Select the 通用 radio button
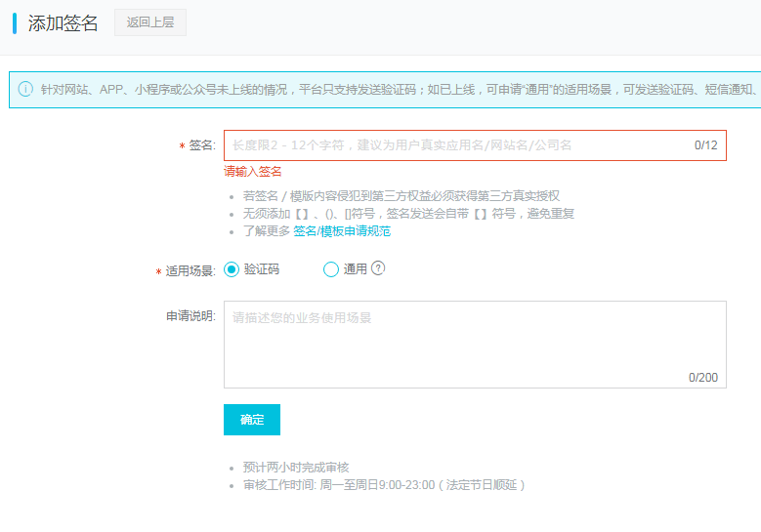Image resolution: width=761 pixels, height=532 pixels. [x=331, y=269]
